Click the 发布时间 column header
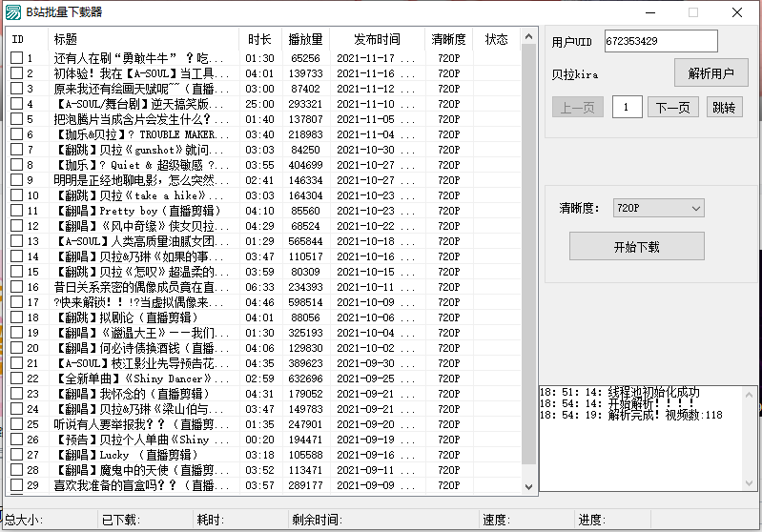The image size is (762, 532). [x=377, y=40]
